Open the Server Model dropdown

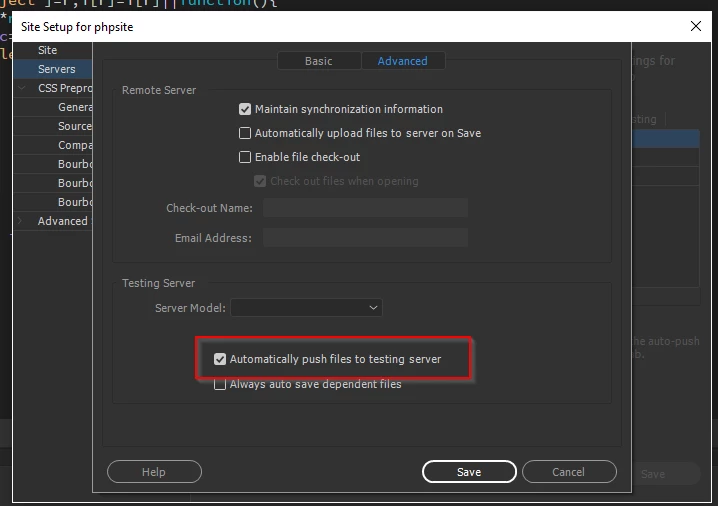(306, 308)
